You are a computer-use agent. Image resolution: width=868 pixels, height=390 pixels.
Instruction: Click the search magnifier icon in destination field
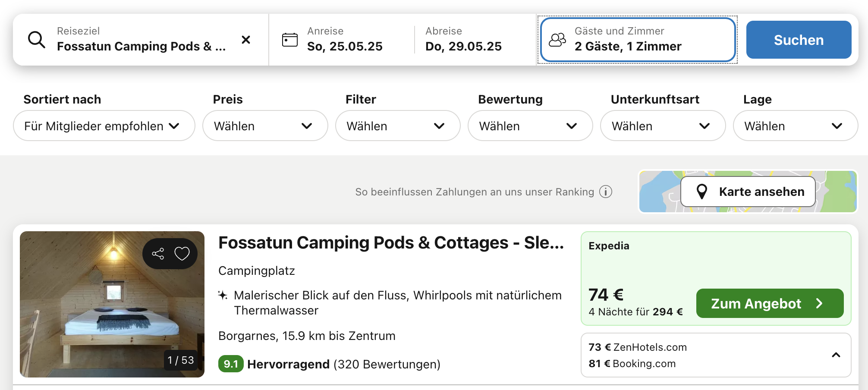37,40
